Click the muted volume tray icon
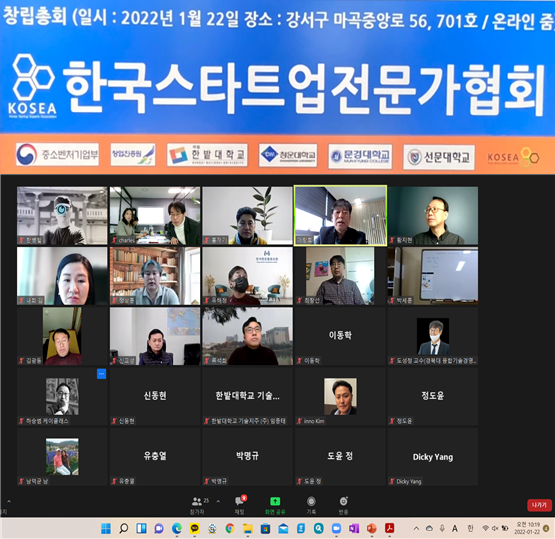Screen dimensions: 555x539 coord(495,528)
